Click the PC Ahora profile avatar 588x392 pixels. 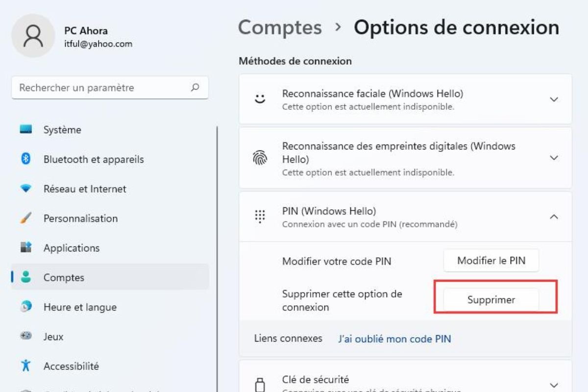[x=33, y=36]
